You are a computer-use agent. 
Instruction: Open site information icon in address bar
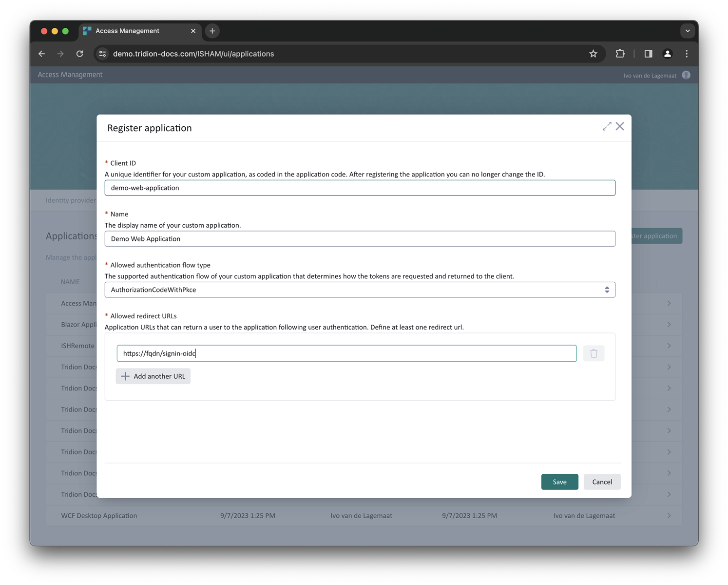pyautogui.click(x=102, y=54)
